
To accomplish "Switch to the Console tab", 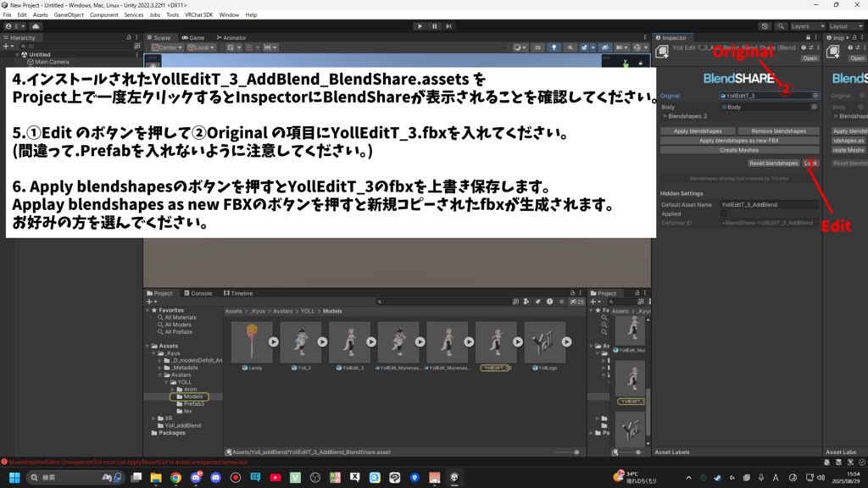I will pos(199,293).
